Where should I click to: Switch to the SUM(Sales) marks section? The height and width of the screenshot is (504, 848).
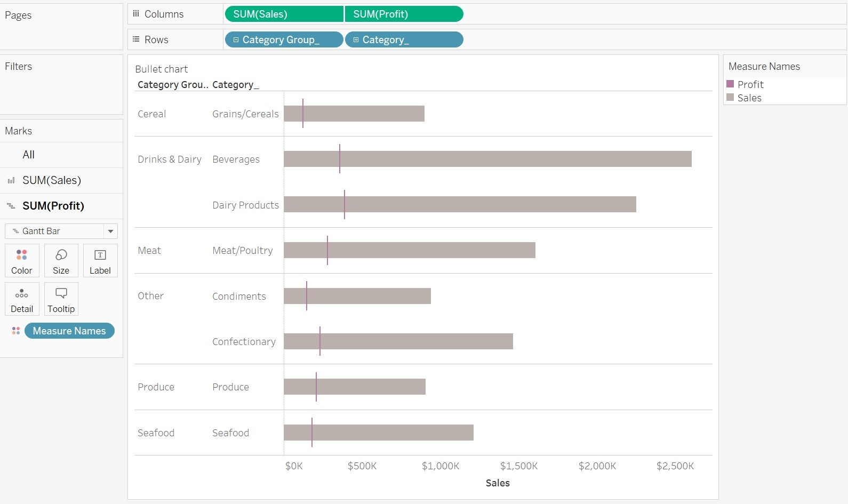click(52, 180)
